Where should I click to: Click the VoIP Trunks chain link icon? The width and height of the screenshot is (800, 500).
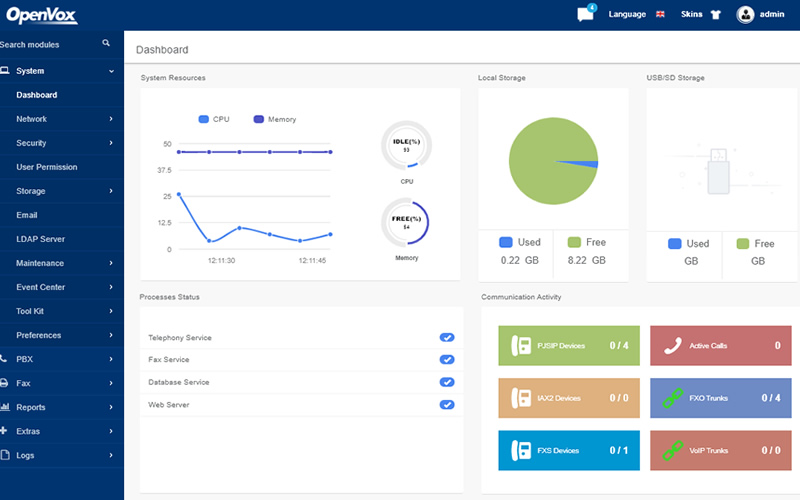tap(672, 450)
